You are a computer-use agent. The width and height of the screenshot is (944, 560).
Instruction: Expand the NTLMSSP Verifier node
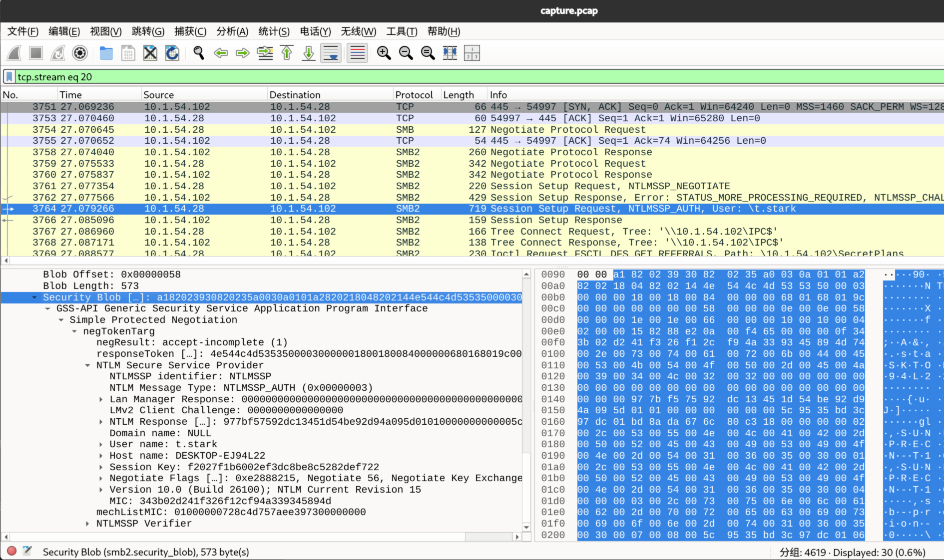point(87,524)
